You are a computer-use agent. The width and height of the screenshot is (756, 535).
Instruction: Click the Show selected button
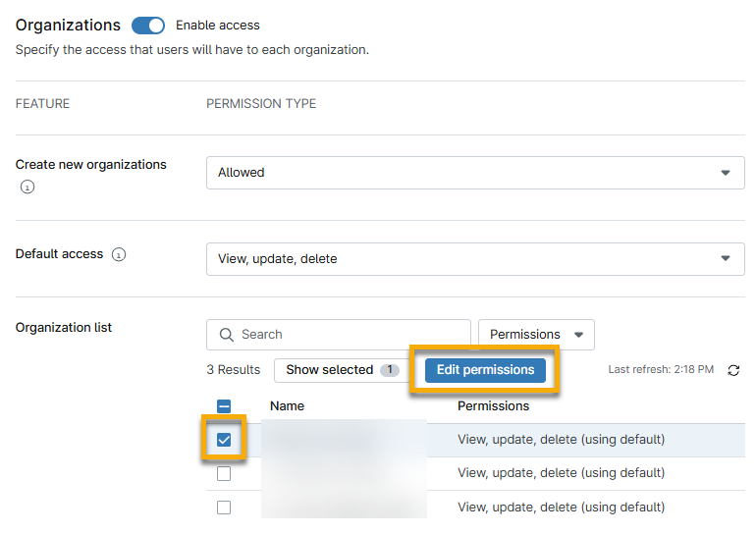point(342,370)
